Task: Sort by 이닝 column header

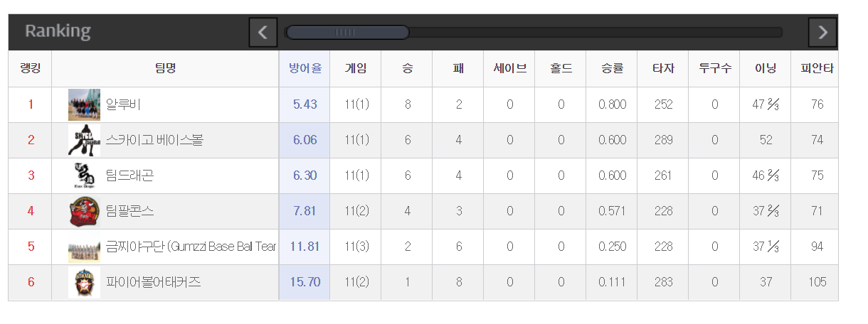Action: tap(766, 69)
